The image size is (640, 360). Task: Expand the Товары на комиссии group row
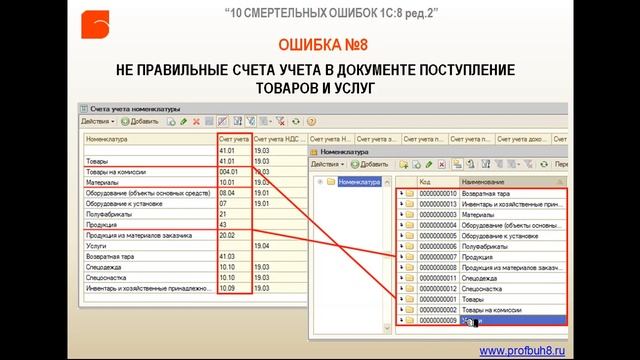401,310
